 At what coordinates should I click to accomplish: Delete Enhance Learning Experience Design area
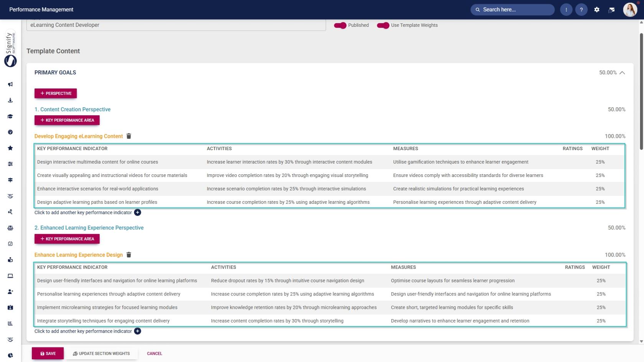[129, 255]
